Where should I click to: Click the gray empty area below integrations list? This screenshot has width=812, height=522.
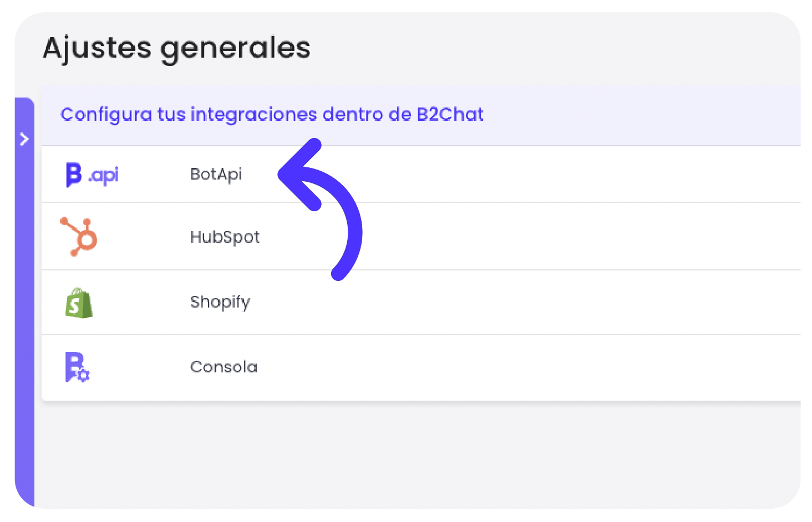coord(416,454)
